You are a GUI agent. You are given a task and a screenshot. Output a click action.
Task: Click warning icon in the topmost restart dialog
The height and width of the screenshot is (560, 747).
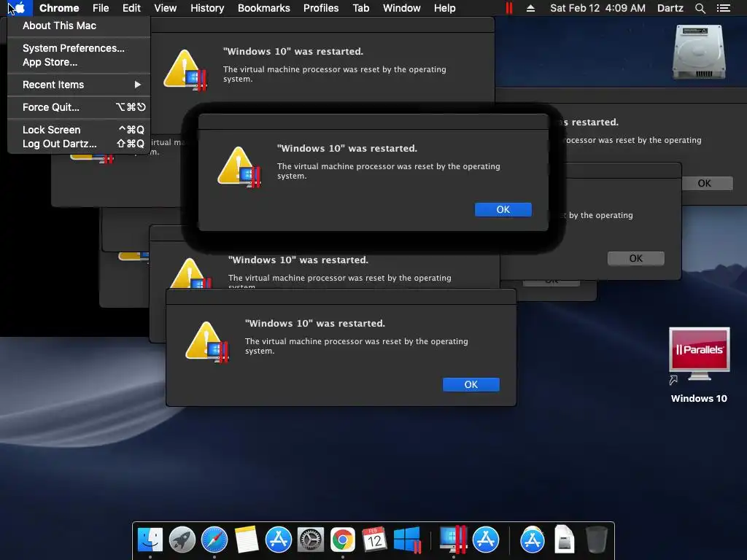click(x=185, y=69)
